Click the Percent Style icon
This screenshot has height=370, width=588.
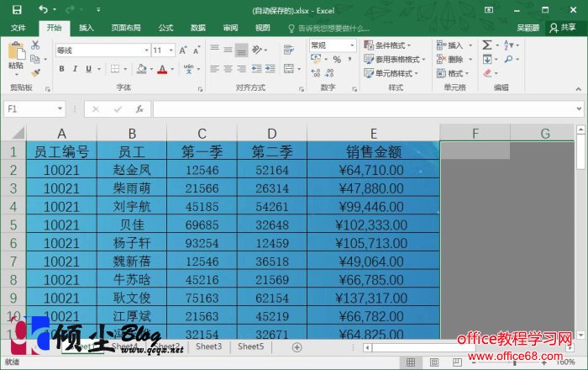pyautogui.click(x=337, y=60)
